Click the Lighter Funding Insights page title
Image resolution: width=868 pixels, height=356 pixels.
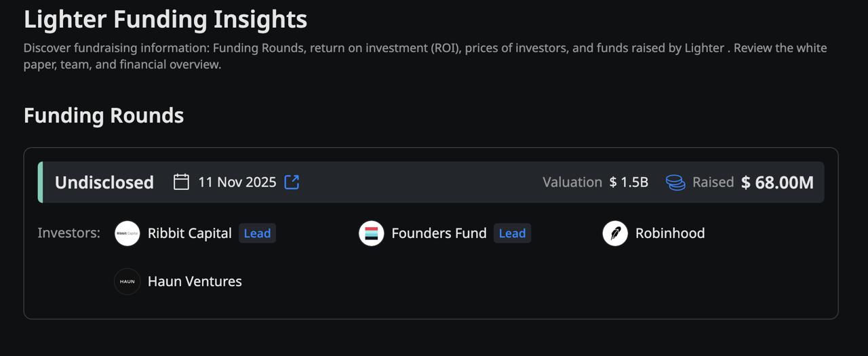165,19
